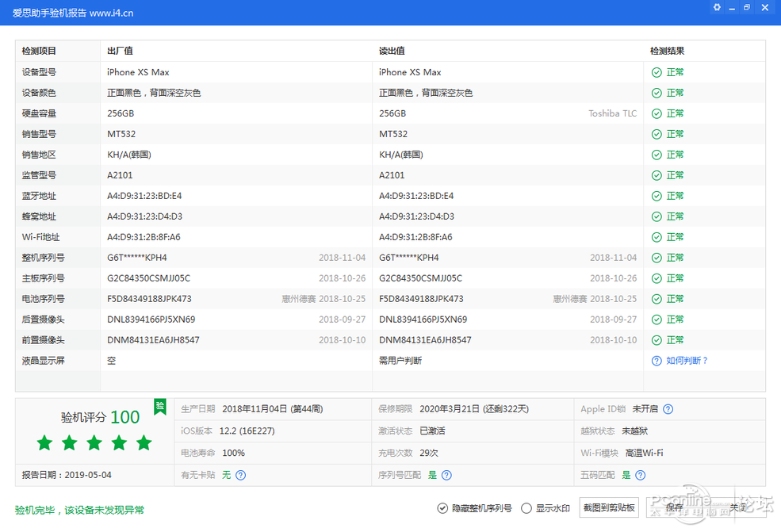Click read rear camera serial DNL8394166PJ5XN69

[x=423, y=320]
